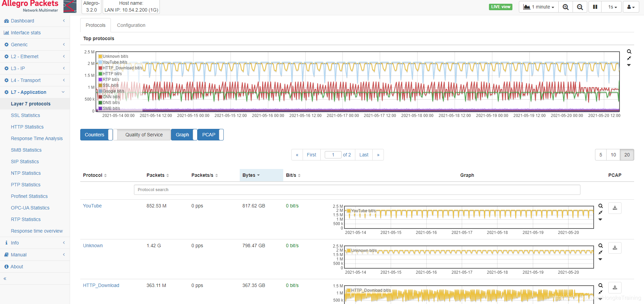Image resolution: width=644 pixels, height=304 pixels.
Task: Click the Interface stats bar-chart icon
Action: click(x=6, y=33)
